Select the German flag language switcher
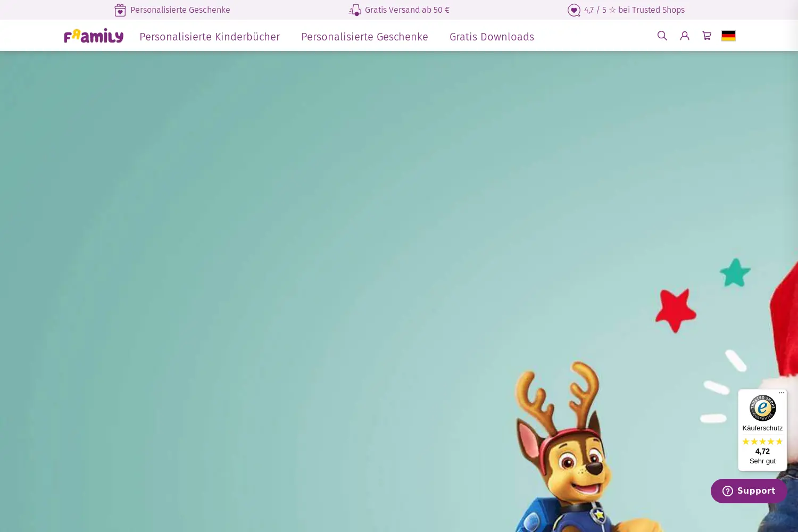This screenshot has width=798, height=532. tap(728, 36)
